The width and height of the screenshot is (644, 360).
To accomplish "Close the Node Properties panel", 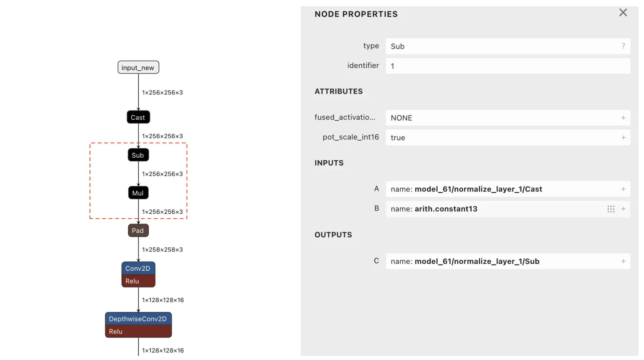I will [623, 13].
